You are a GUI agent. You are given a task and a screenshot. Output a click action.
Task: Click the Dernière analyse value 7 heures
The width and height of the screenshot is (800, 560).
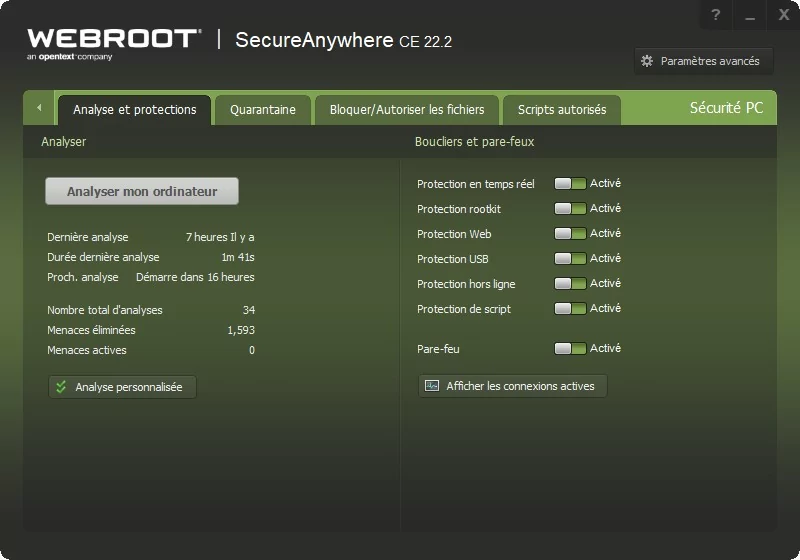point(220,237)
